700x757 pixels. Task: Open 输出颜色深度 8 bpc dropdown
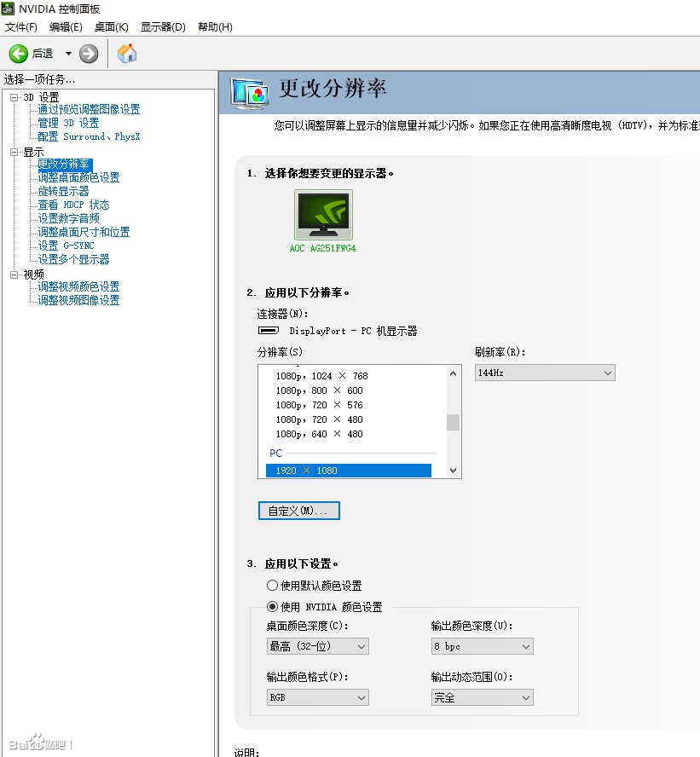[483, 646]
